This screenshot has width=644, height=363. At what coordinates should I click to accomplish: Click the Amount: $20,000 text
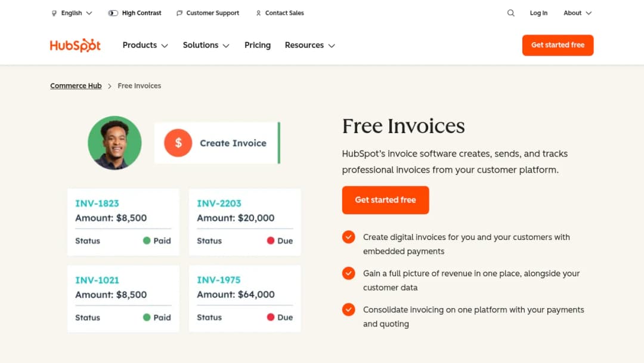236,218
